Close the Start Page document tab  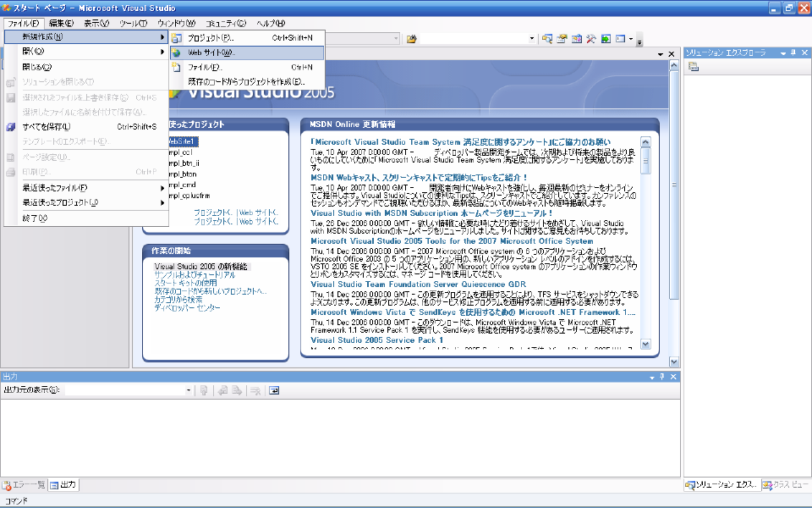672,54
